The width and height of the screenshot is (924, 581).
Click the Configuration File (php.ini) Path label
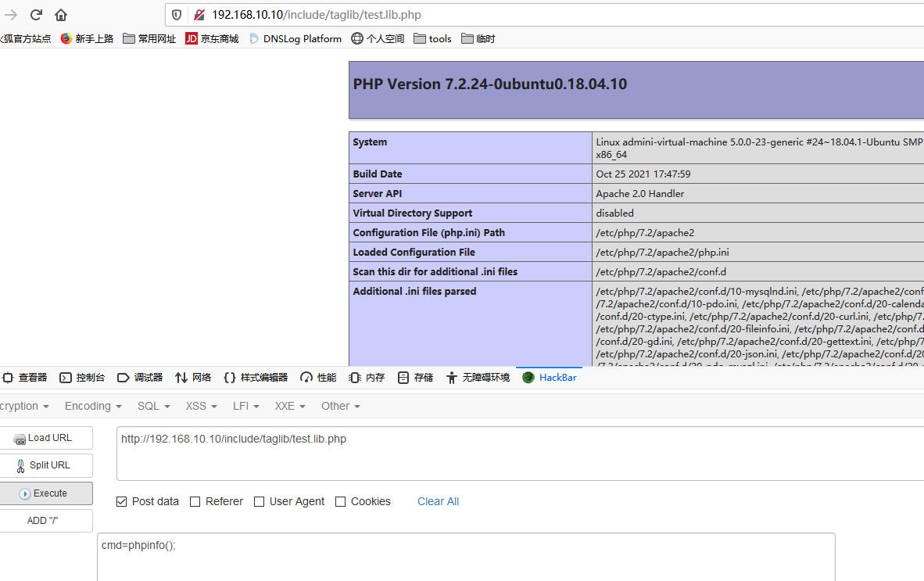[x=429, y=233]
